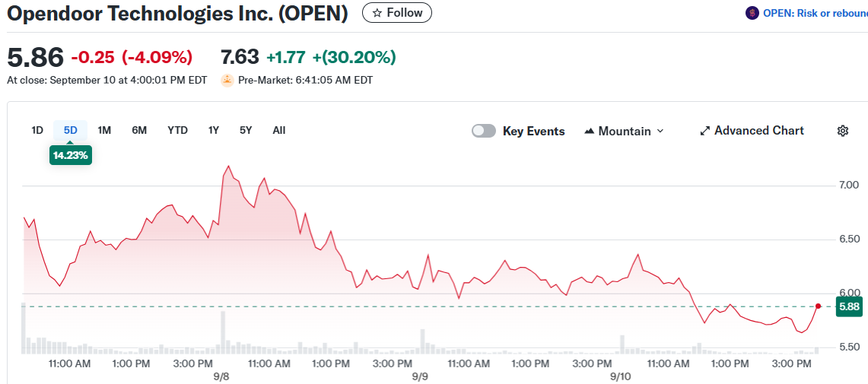
Task: Click the 6.50 price axis label
Action: click(849, 239)
